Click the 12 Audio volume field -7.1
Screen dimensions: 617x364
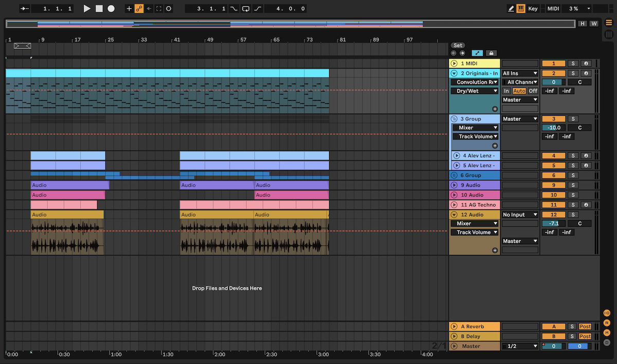[x=554, y=224]
